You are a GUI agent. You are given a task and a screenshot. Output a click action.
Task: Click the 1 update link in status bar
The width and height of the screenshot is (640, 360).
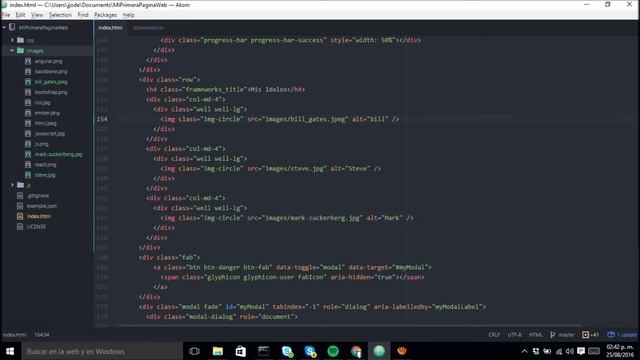point(627,335)
